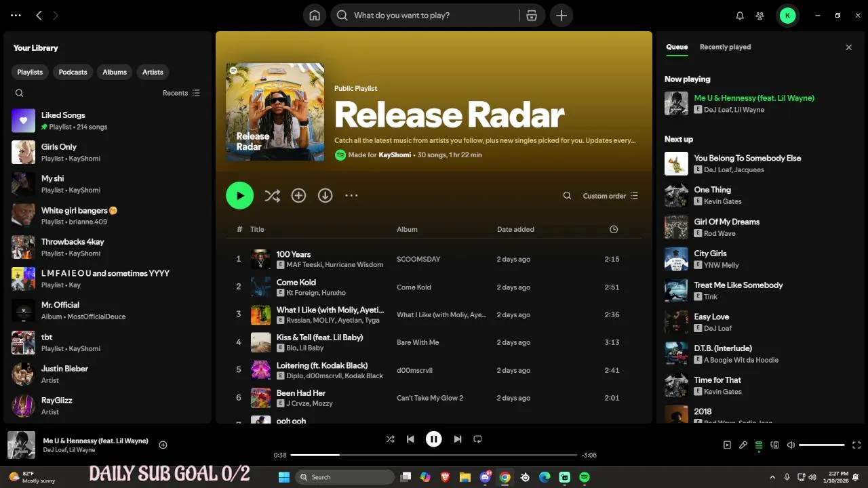
Task: Enter full screen mode
Action: click(856, 445)
